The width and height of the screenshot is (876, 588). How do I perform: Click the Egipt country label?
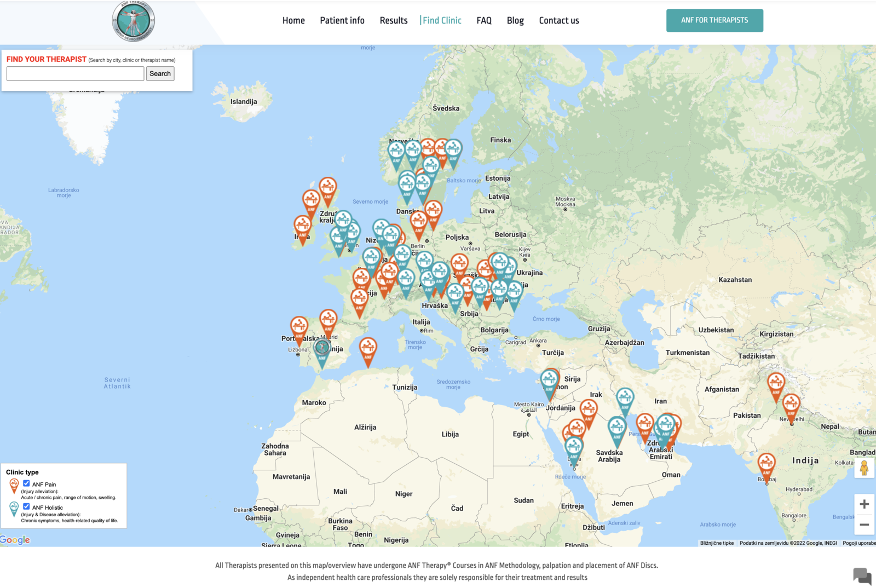click(x=521, y=434)
